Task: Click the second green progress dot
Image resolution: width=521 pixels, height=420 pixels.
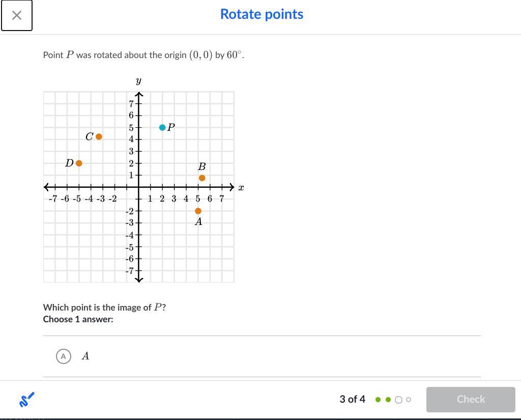Action: point(388,400)
